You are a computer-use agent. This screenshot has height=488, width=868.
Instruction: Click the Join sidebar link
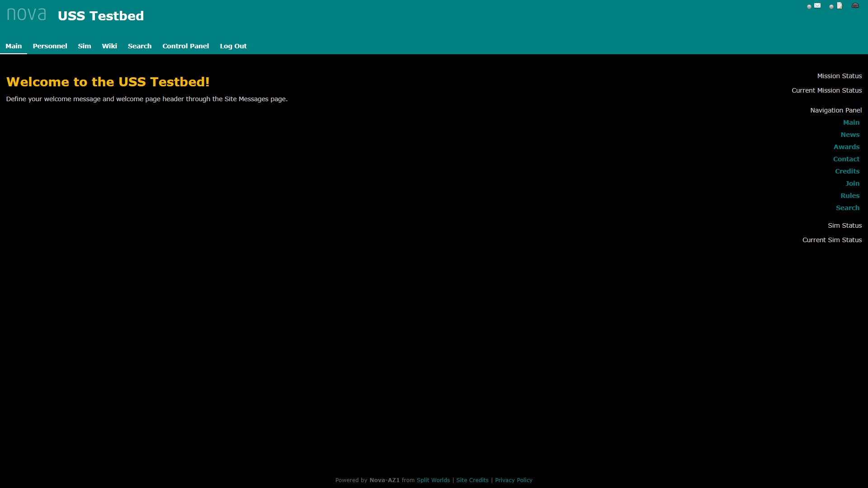852,183
